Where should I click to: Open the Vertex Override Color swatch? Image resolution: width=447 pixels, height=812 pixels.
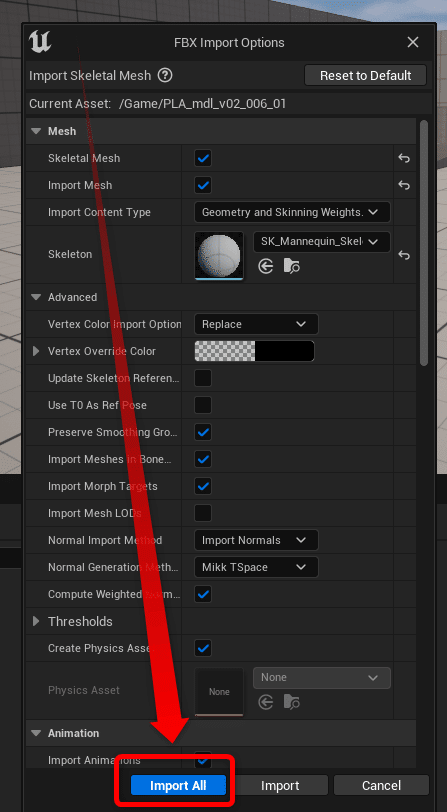click(x=254, y=351)
